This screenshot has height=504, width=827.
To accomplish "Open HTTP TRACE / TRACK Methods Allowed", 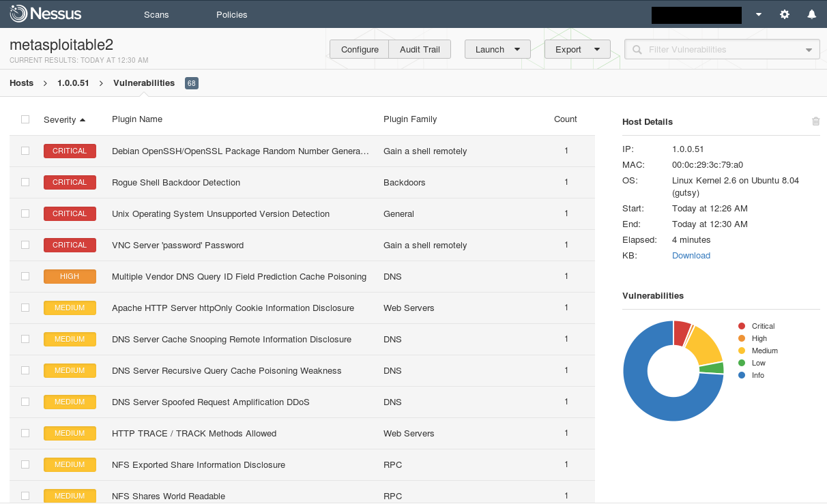I will point(194,434).
